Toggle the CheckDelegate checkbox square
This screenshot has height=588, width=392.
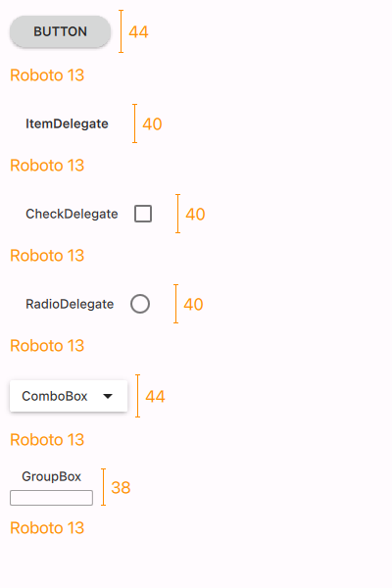(143, 214)
